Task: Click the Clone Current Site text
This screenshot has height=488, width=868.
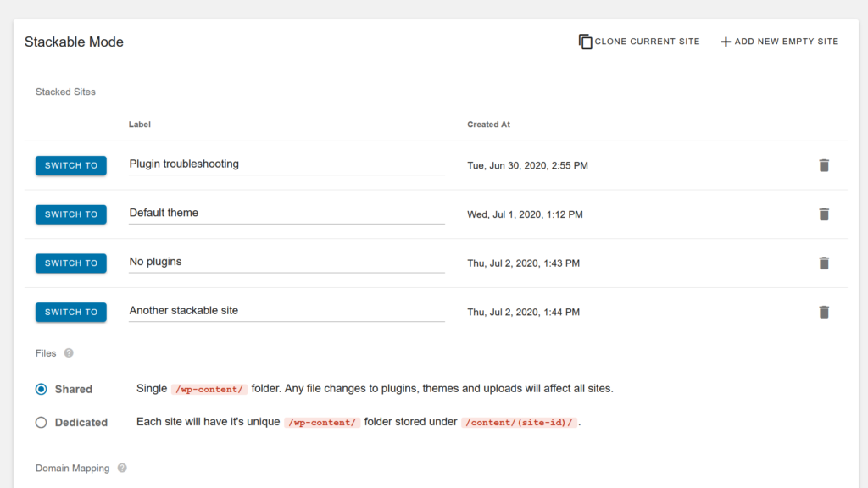Action: coord(648,42)
